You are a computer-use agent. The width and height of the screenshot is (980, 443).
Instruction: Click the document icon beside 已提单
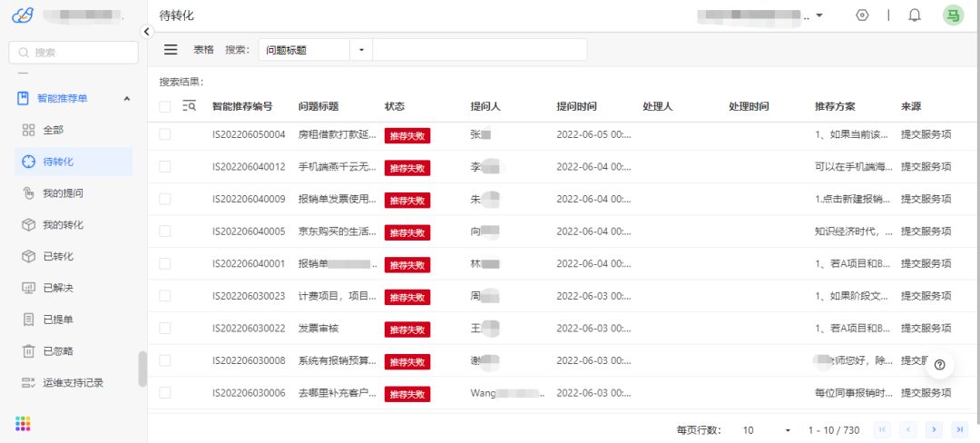point(28,320)
